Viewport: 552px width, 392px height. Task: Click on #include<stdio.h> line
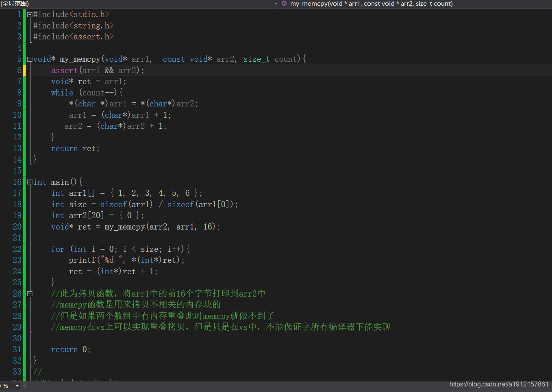click(x=71, y=15)
